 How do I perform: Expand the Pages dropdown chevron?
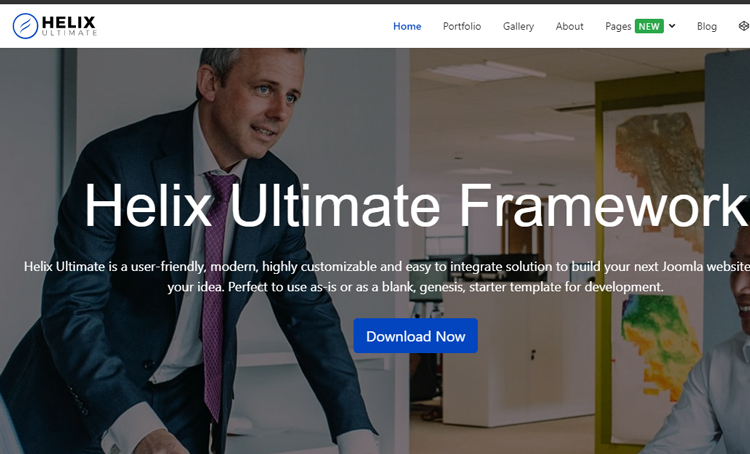672,26
